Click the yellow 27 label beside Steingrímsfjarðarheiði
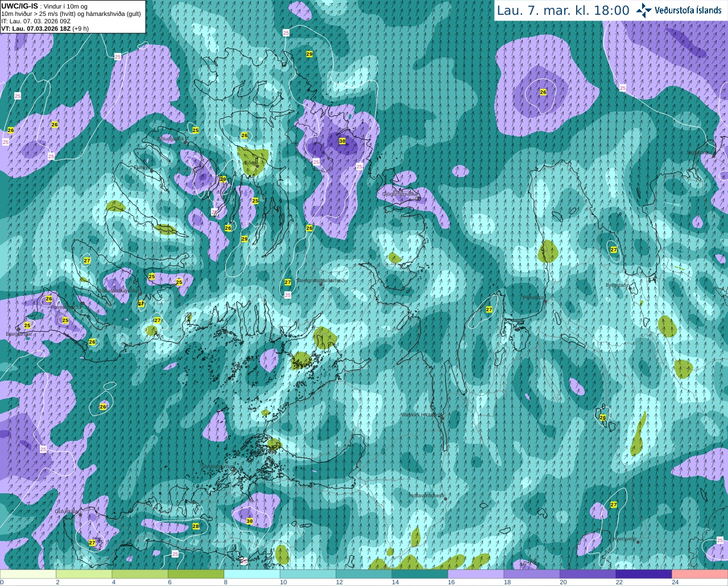 coord(288,282)
